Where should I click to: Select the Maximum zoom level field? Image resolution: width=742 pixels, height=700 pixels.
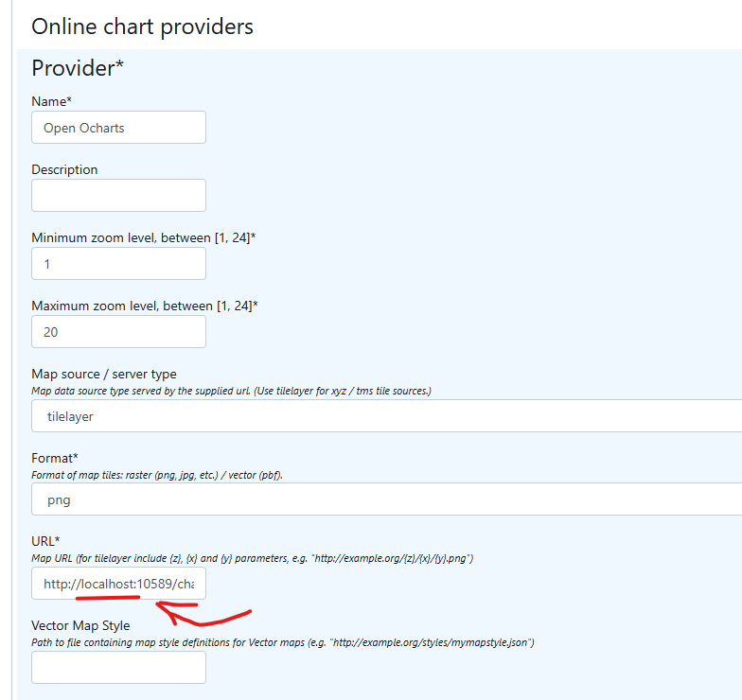tap(118, 332)
